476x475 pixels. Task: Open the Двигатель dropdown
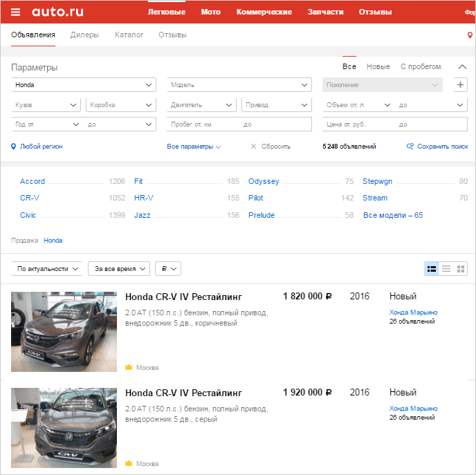201,104
